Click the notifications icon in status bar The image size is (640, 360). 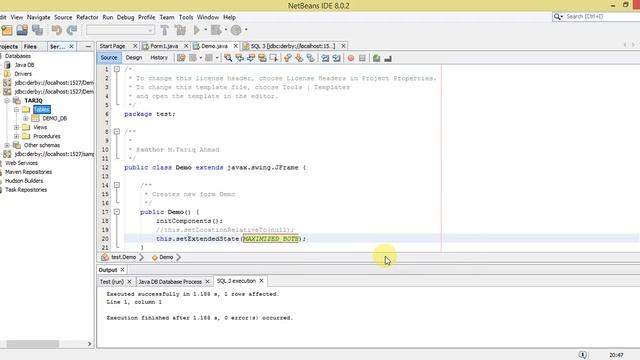click(x=583, y=355)
